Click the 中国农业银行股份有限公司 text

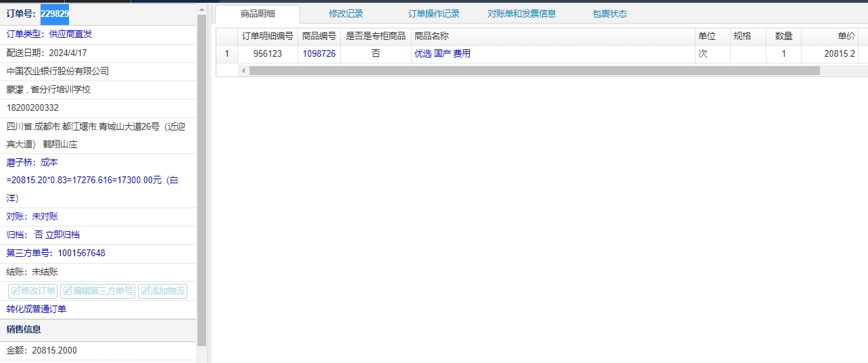(57, 71)
